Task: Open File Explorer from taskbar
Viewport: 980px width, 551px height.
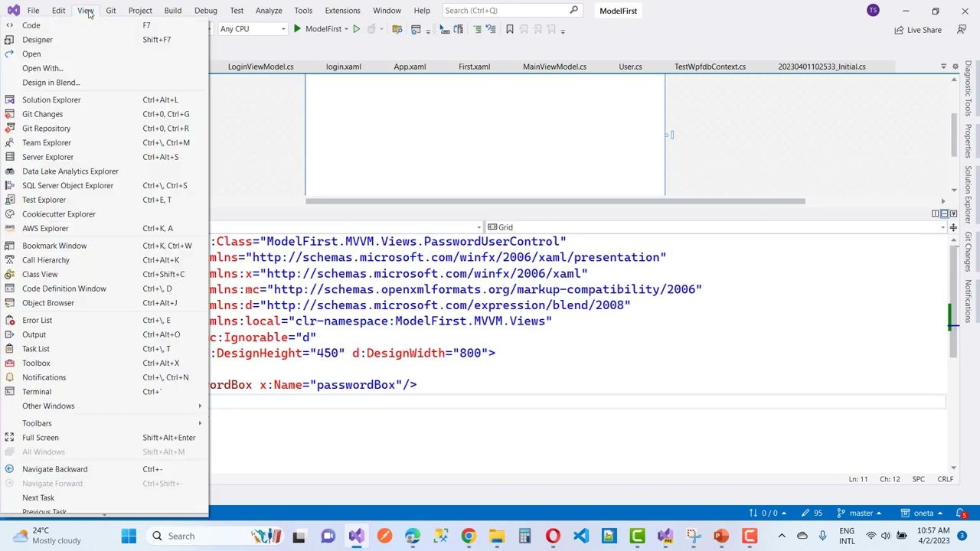Action: point(497,536)
